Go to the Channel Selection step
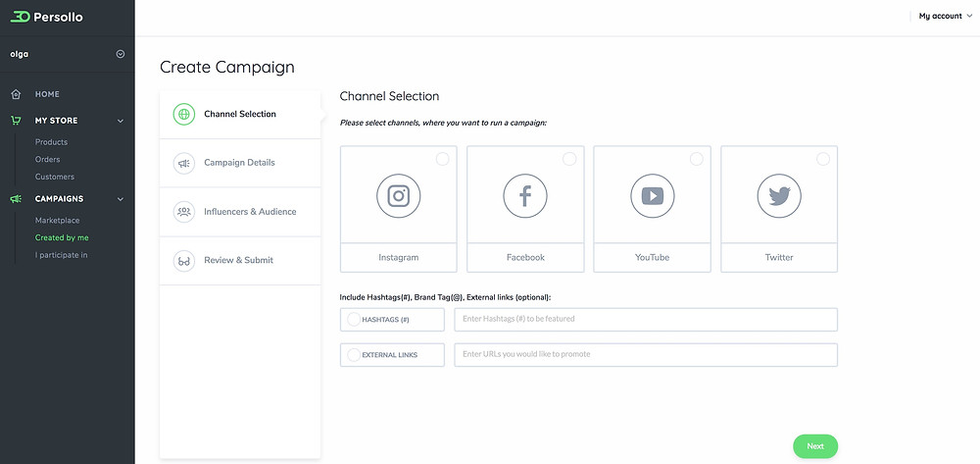The image size is (980, 464). [x=240, y=115]
